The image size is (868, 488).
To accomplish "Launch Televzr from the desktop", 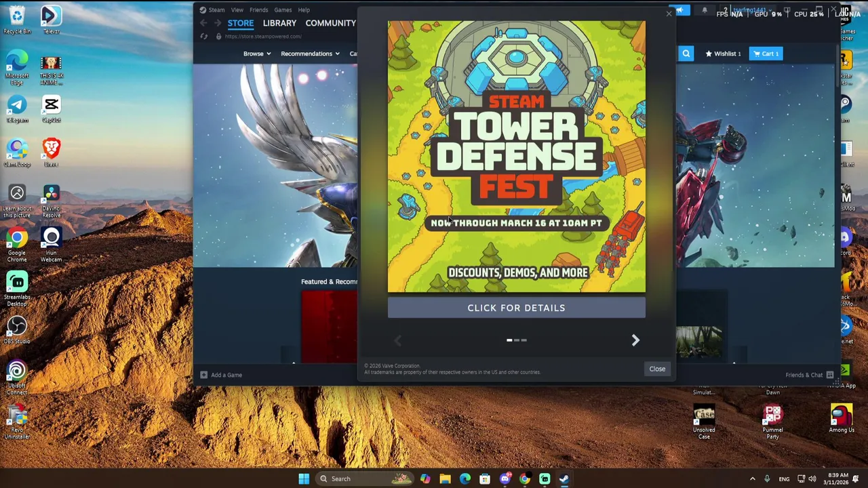I will [x=51, y=20].
